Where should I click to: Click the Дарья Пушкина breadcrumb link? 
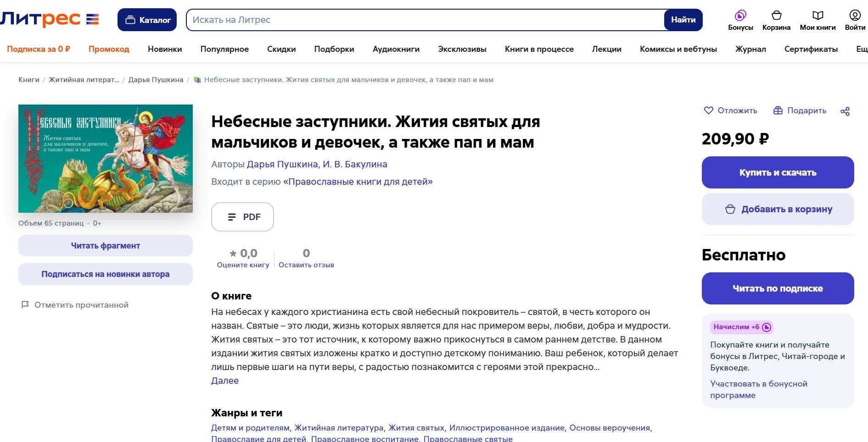coord(156,80)
